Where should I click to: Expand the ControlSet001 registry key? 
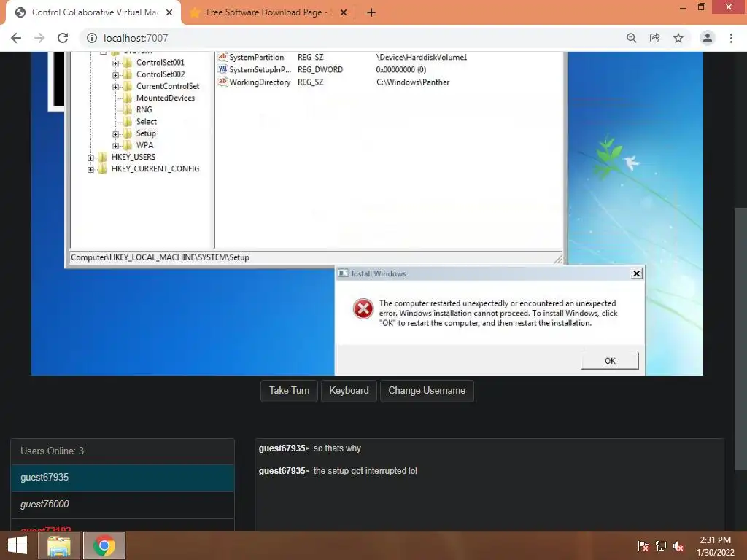click(x=116, y=63)
